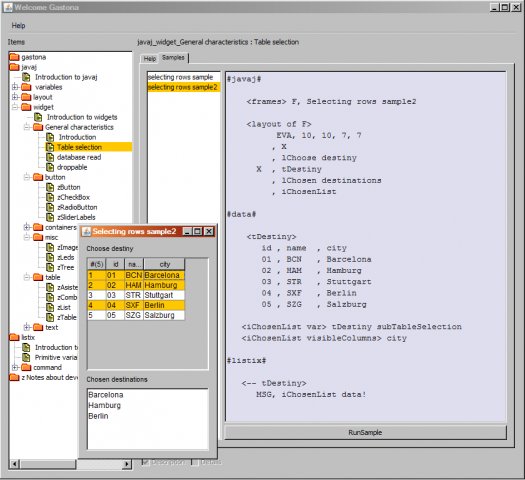The image size is (525, 480).
Task: Open Introduction to javaj document icon
Action: [26, 77]
